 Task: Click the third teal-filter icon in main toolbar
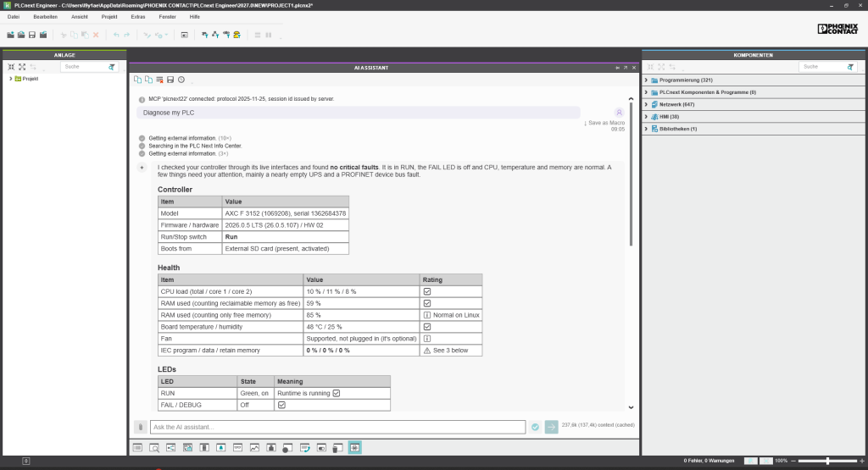pos(226,35)
